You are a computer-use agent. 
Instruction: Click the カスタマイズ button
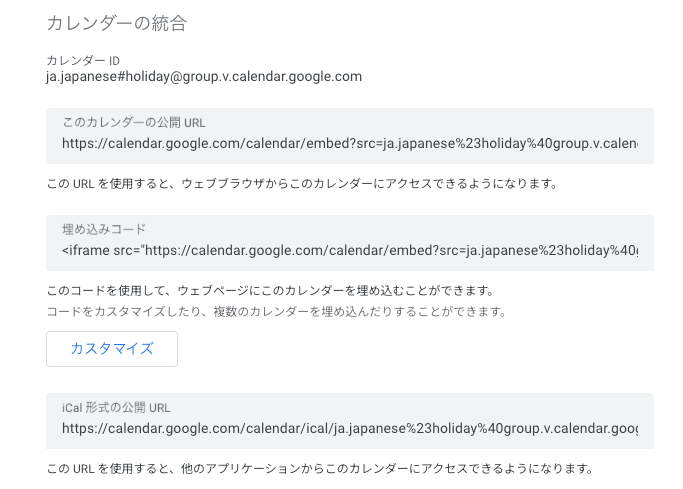[112, 349]
